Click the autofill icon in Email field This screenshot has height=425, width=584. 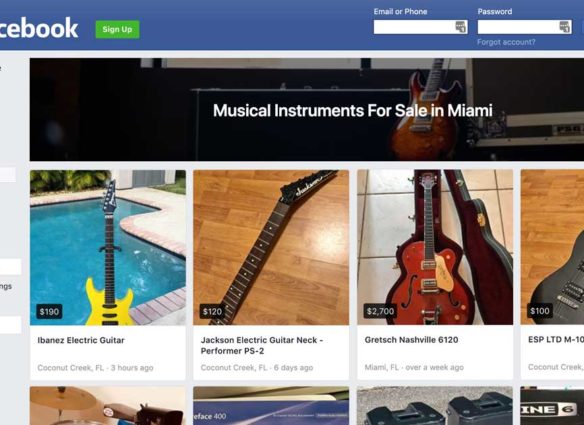tap(461, 27)
